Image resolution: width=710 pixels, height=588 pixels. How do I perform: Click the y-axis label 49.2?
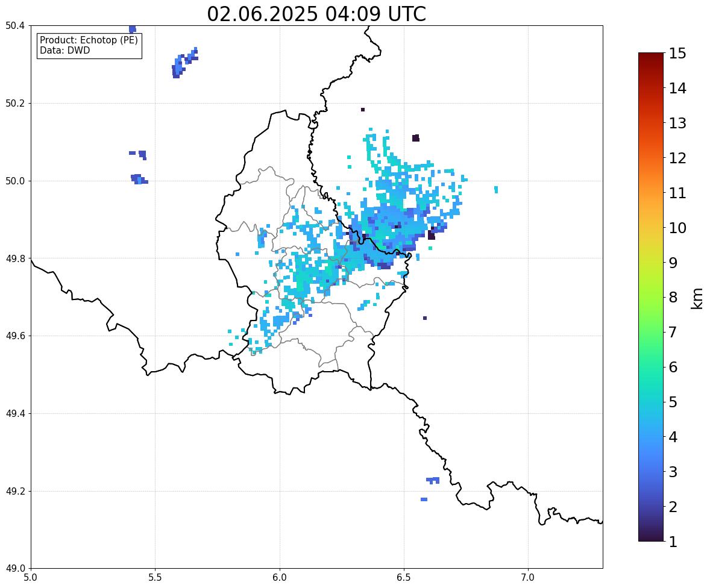tap(15, 491)
